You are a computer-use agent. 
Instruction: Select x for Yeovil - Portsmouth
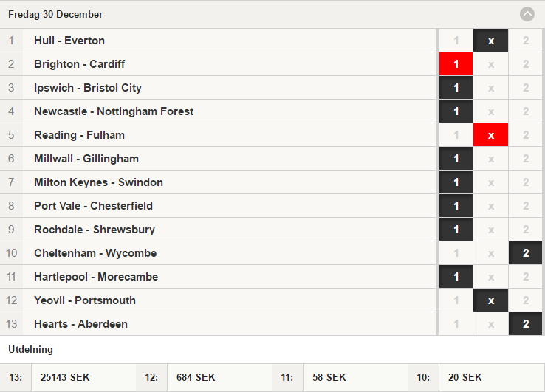point(490,300)
